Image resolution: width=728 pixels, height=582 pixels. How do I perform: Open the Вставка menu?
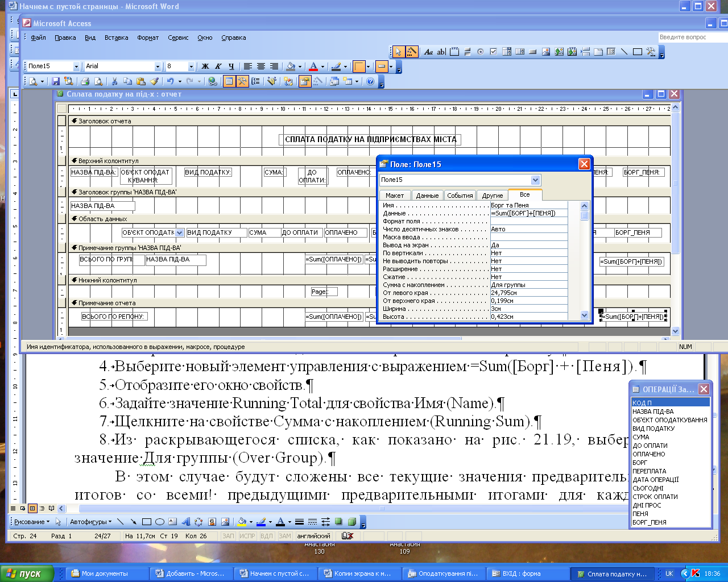point(116,38)
